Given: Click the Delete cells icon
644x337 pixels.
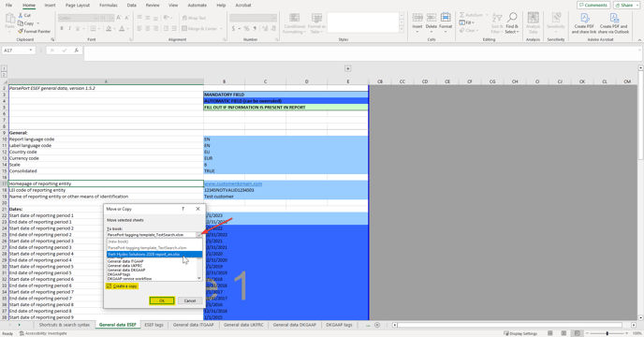Looking at the screenshot, I should click(x=432, y=17).
